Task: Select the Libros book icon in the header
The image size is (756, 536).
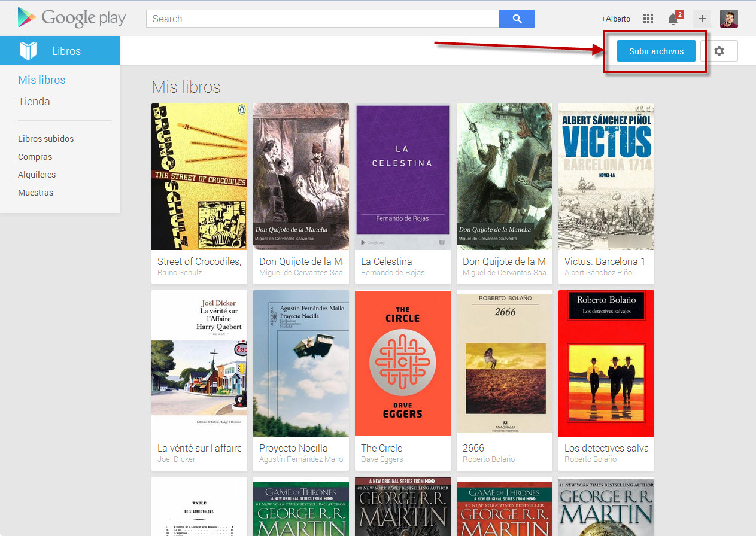Action: coord(28,51)
